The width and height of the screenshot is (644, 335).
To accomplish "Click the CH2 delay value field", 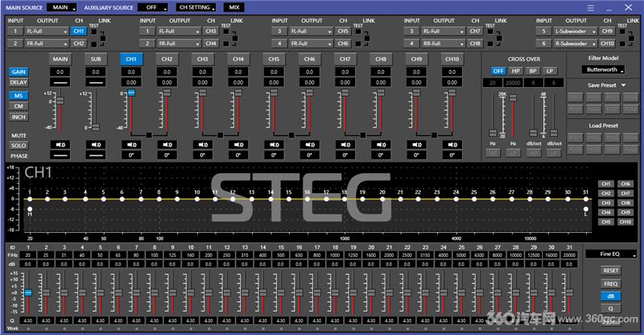I will [x=167, y=83].
